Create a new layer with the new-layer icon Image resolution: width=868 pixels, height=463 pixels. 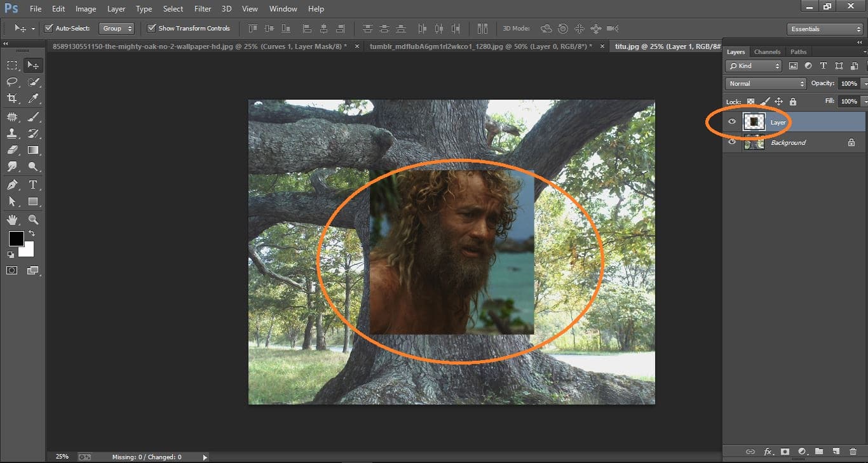837,452
